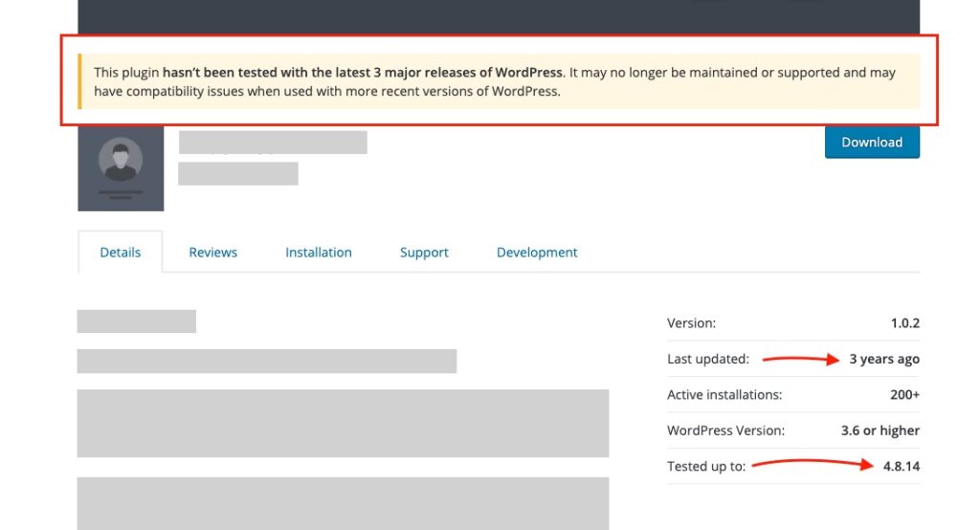Click the compatibility warning notice text
This screenshot has width=980, height=530.
[x=495, y=81]
